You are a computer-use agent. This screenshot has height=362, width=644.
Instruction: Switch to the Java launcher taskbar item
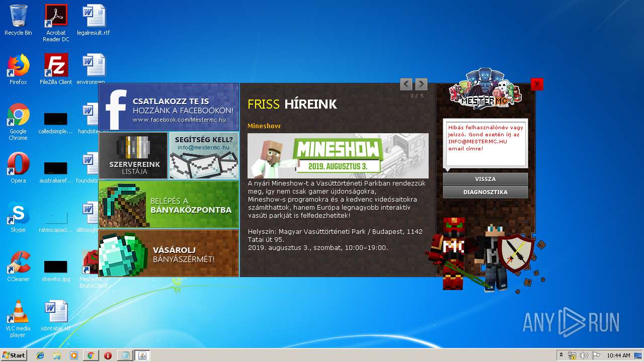coord(142,355)
